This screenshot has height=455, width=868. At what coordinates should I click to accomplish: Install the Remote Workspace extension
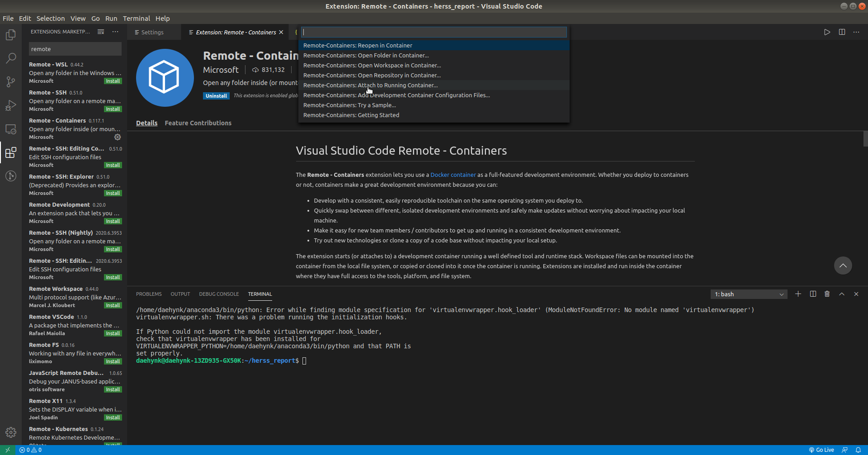[113, 306]
